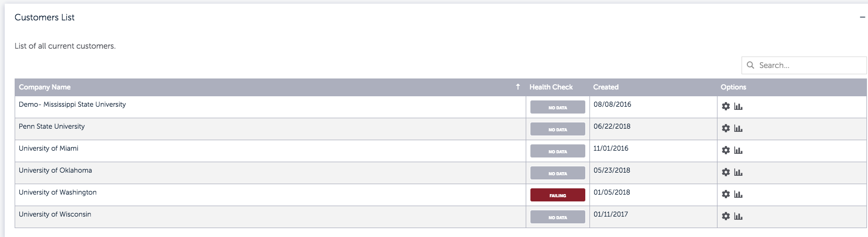This screenshot has width=868, height=237.
Task: Open settings gear for University of Miami
Action: (x=726, y=151)
